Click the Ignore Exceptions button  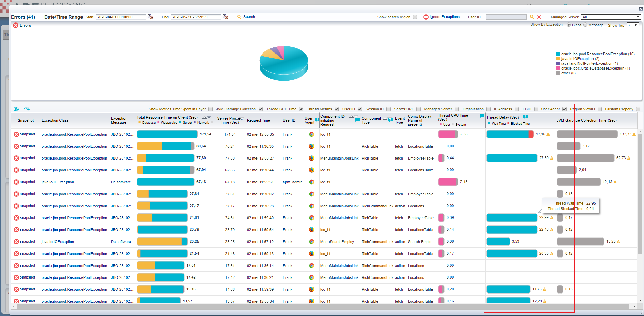(x=441, y=17)
